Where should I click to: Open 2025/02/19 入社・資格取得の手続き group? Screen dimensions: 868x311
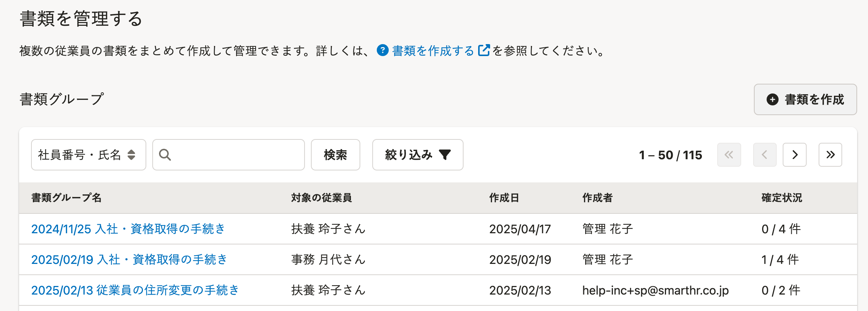(129, 259)
